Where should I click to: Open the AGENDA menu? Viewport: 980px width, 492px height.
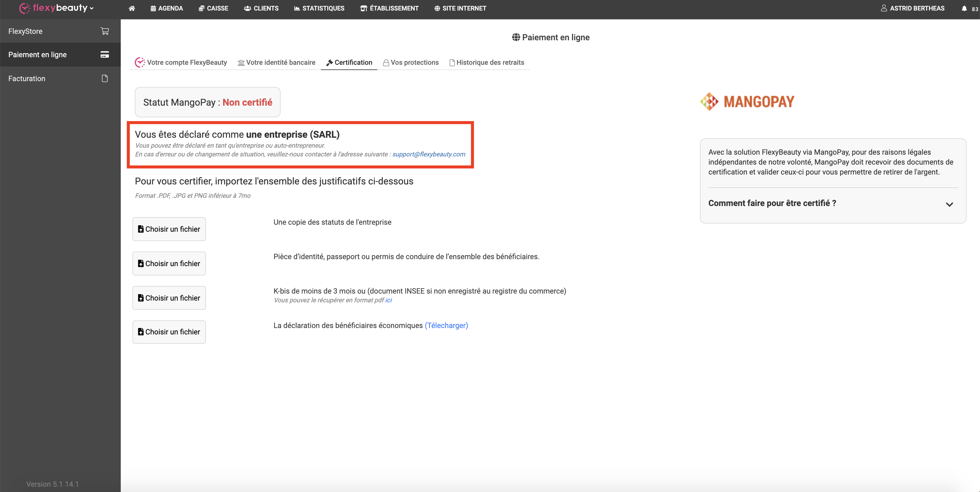point(167,8)
